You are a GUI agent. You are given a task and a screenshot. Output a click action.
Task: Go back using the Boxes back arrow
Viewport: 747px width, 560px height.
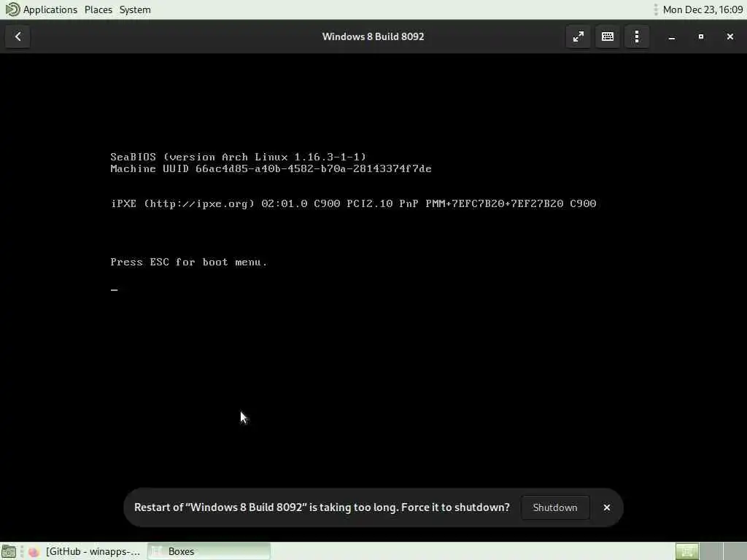[18, 36]
